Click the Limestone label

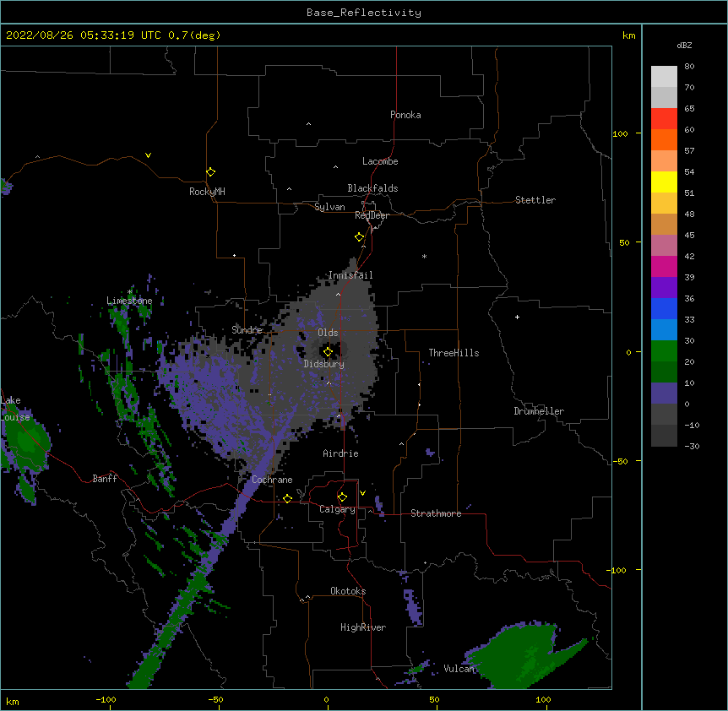pyautogui.click(x=129, y=301)
